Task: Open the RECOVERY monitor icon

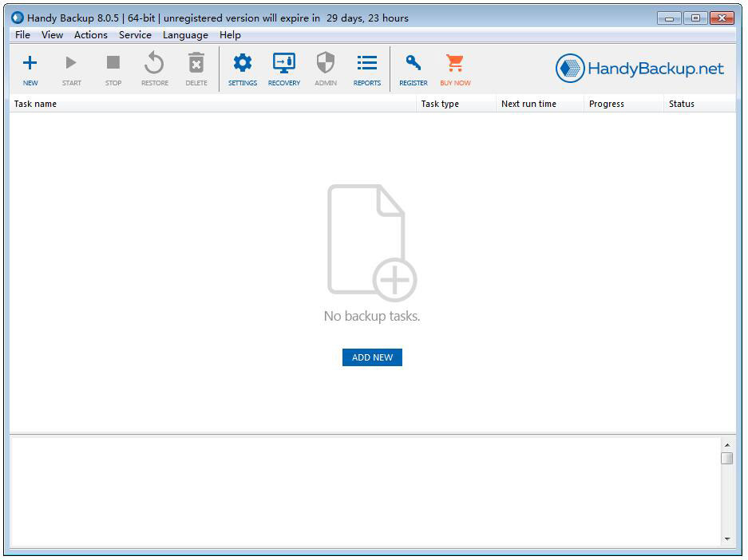Action: coord(283,62)
